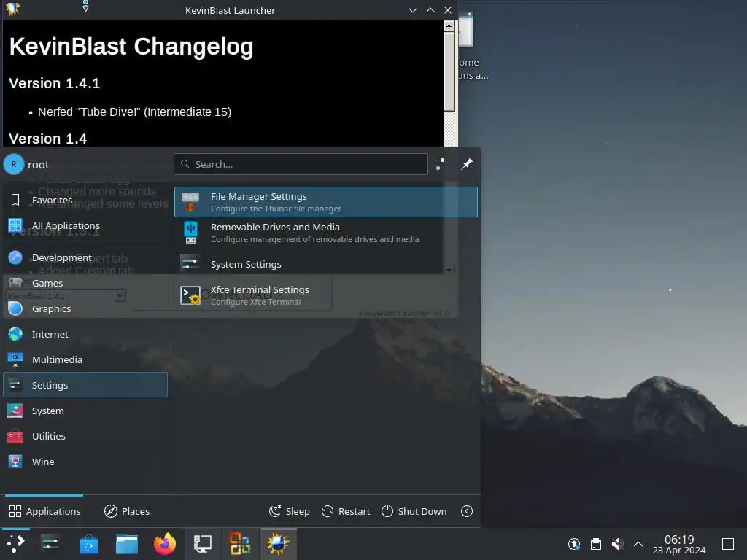The image size is (747, 560).
Task: Open the system updates tray icon
Action: [574, 544]
